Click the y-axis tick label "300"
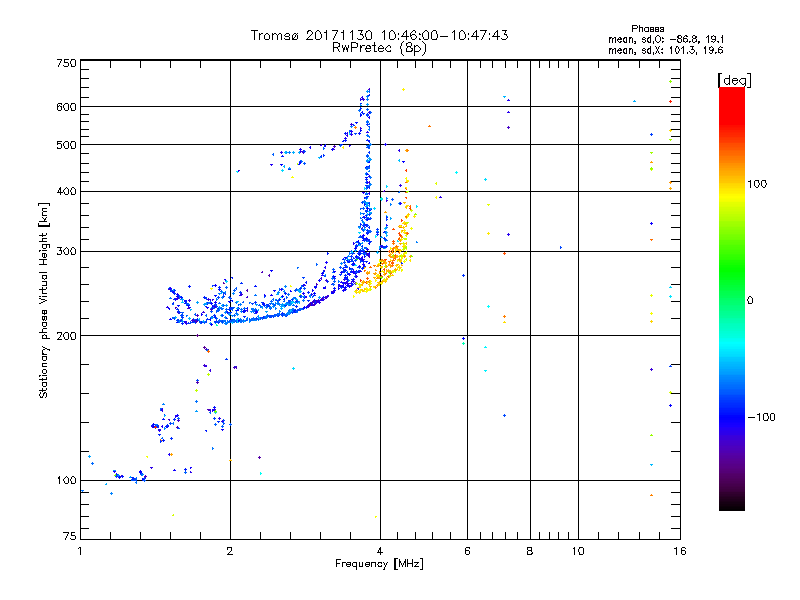Viewport: 800px width, 600px height. pyautogui.click(x=66, y=251)
